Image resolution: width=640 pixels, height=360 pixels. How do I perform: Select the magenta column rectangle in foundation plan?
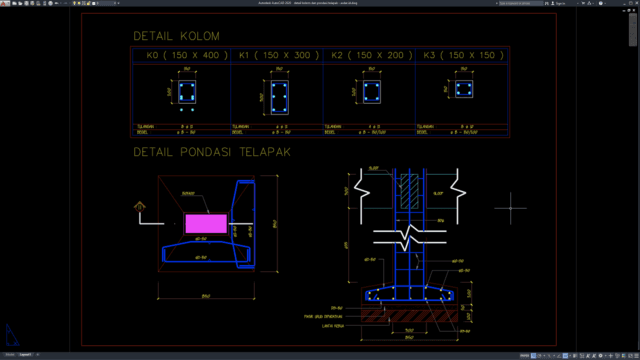pyautogui.click(x=206, y=224)
